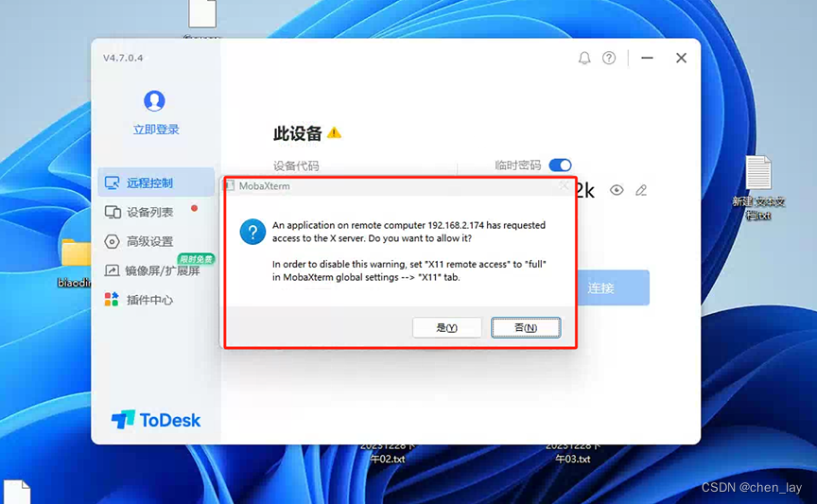Image resolution: width=817 pixels, height=504 pixels.
Task: Click the 是(Y) button in MobaXterm dialog
Action: click(446, 327)
